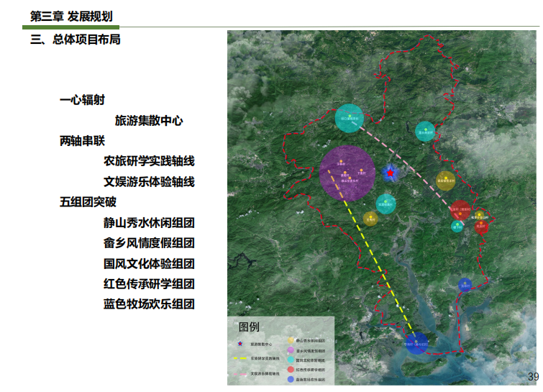This screenshot has height=392, width=543.
Task: Pick the teal swatch in the legend
Action: pos(291,360)
